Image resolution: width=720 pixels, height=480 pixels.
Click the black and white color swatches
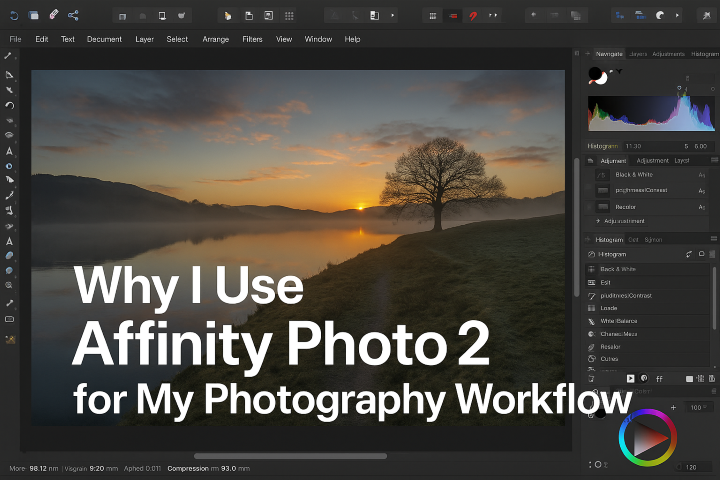(x=598, y=76)
